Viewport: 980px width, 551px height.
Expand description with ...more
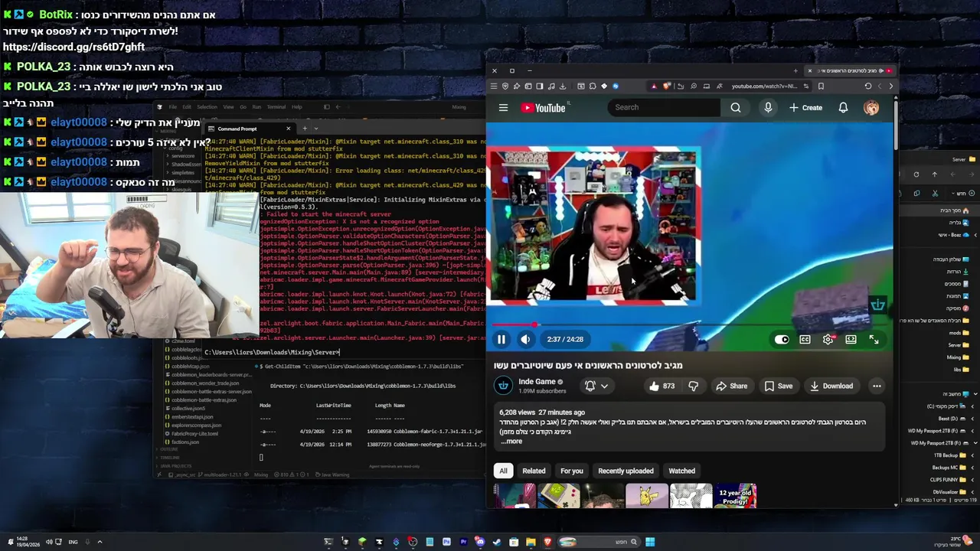pyautogui.click(x=511, y=441)
